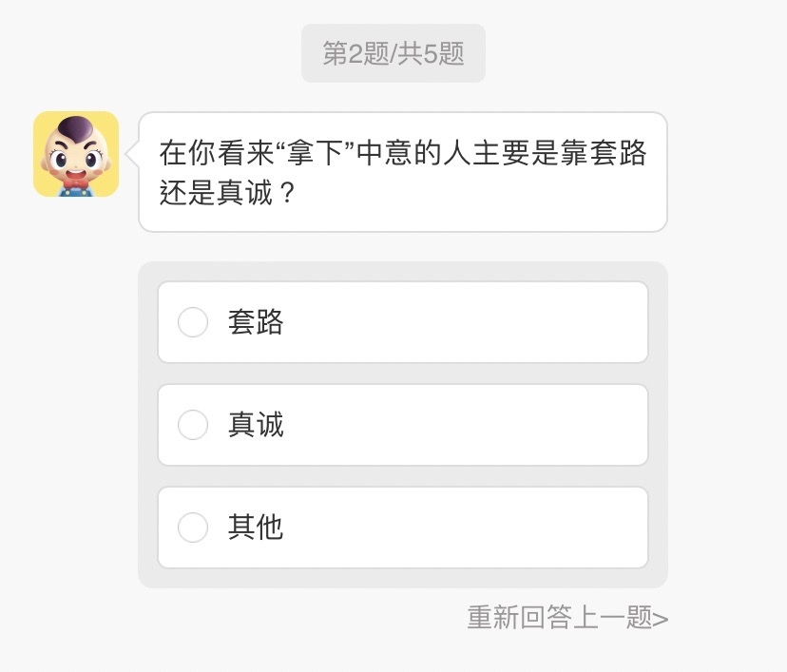Click the circle next to 真诚

coord(193,426)
